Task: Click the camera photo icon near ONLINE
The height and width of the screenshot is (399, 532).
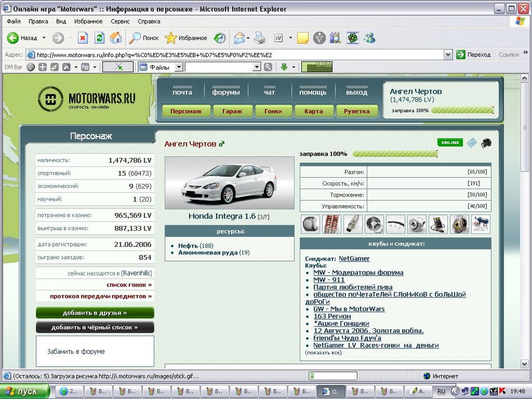Action: 486,143
